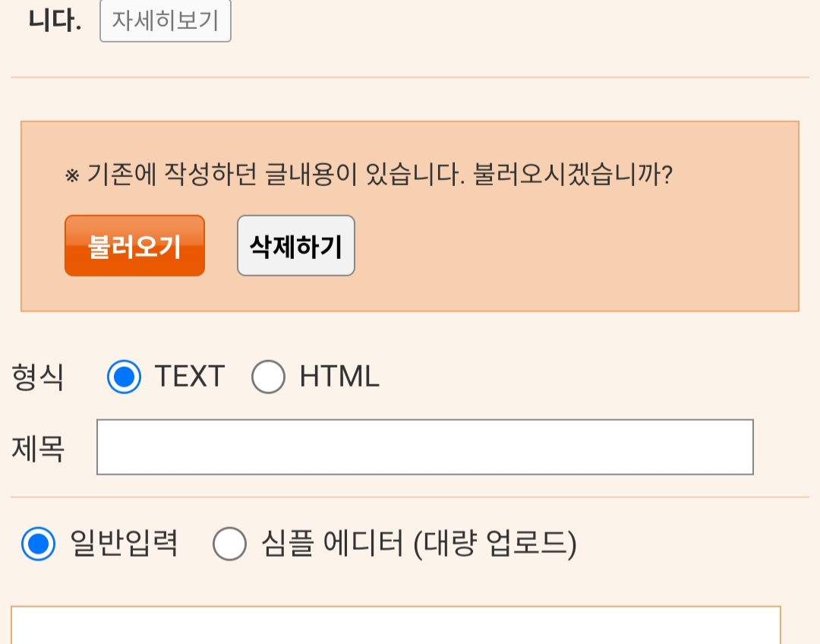This screenshot has height=644, width=820.
Task: Click the 불러오시겠습니까? question text
Action: pyautogui.click(x=573, y=176)
